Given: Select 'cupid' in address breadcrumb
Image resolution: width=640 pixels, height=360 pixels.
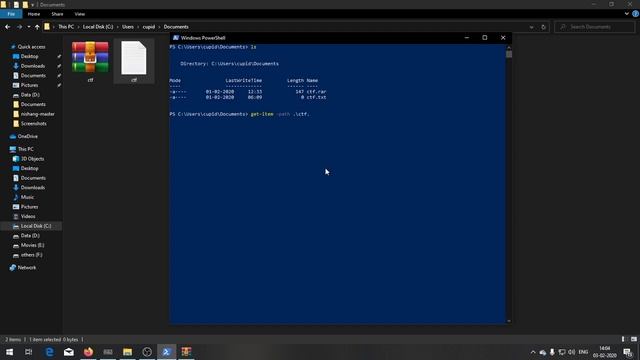Looking at the screenshot, I should click(x=149, y=27).
